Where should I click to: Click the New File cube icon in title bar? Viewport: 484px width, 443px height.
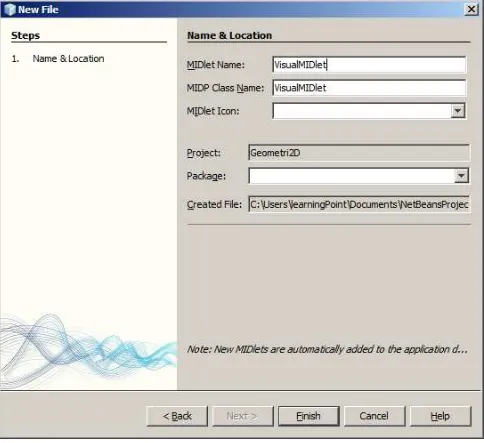pos(10,9)
